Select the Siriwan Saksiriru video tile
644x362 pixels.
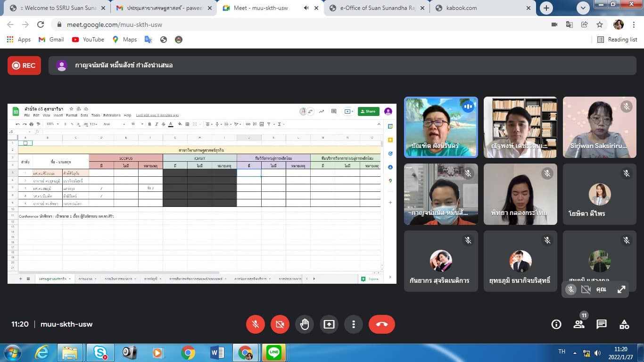pos(599,127)
